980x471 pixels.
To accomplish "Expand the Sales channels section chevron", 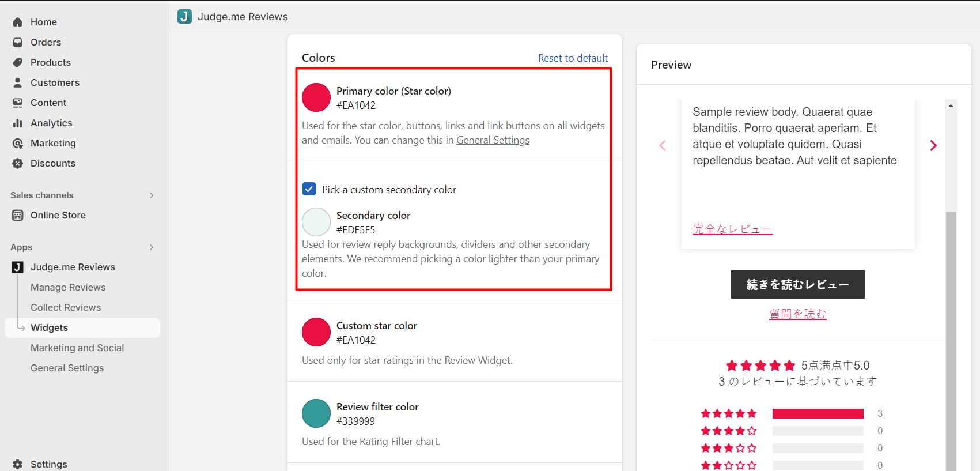I will 152,195.
